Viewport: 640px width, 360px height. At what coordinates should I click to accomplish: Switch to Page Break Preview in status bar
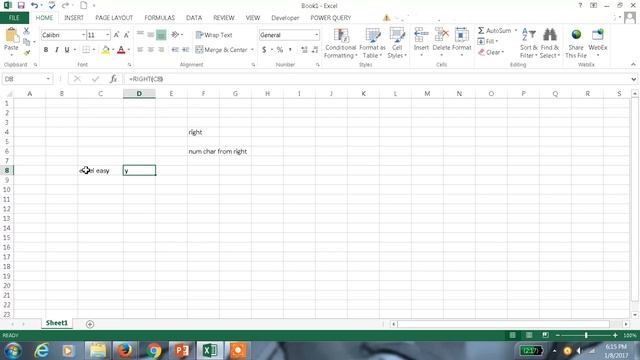pos(545,335)
